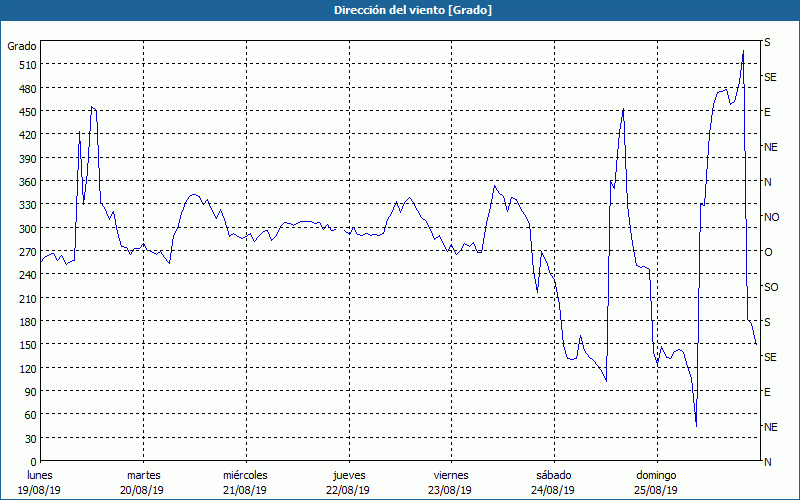The height and width of the screenshot is (500, 800).
Task: Select the 300 y-axis value
Action: point(28,229)
